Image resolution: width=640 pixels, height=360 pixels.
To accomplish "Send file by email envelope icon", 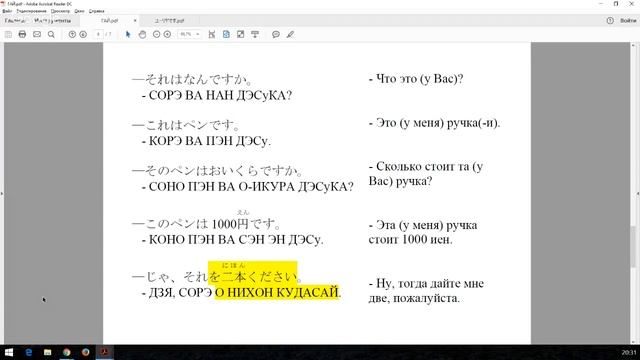I will point(37,35).
